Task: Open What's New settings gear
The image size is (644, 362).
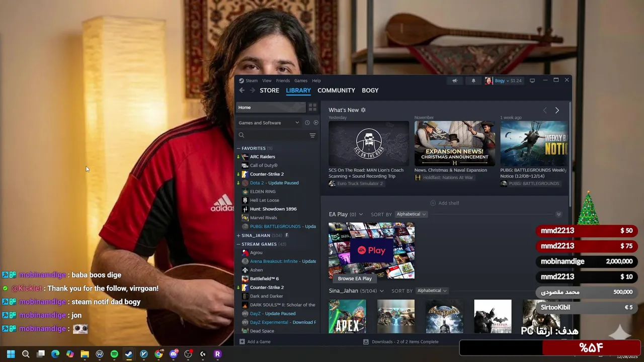Action: [x=363, y=110]
